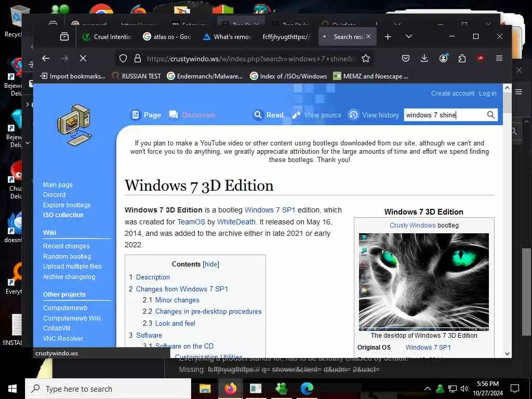Click the Create account link
The height and width of the screenshot is (399, 532).
click(x=453, y=94)
